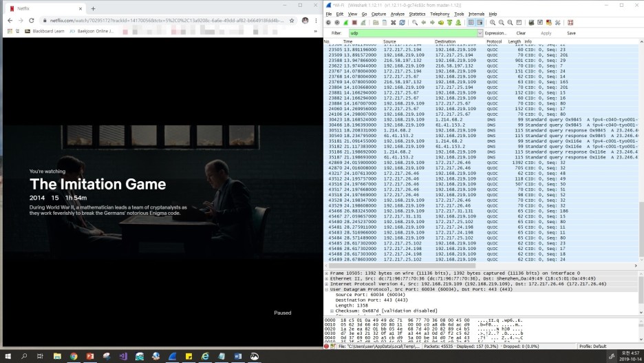The width and height of the screenshot is (644, 363).
Task: Go to the last packet in Wireshark
Action: pyautogui.click(x=458, y=23)
